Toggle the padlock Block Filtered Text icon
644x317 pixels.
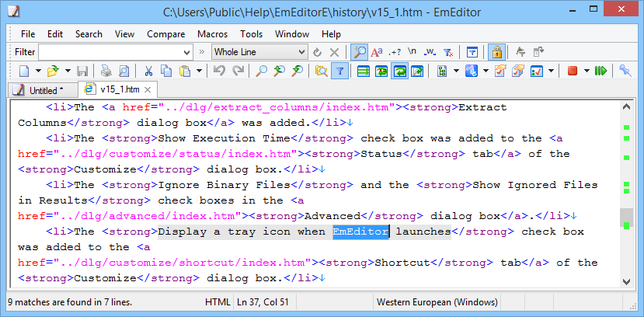pos(497,52)
